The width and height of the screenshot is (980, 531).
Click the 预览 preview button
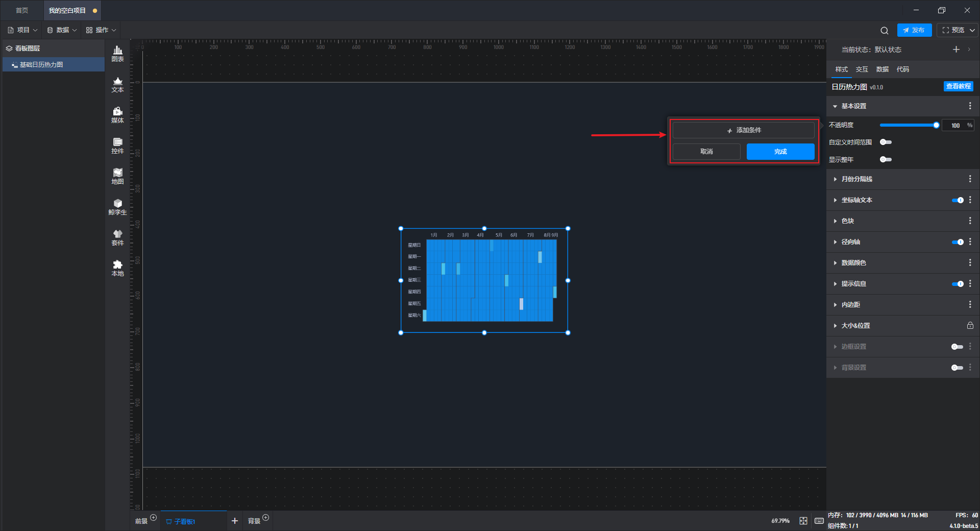click(953, 30)
